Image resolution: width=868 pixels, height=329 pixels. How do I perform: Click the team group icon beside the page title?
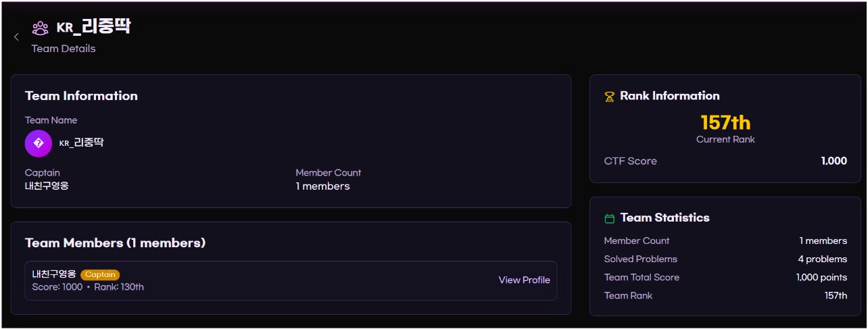pos(41,28)
